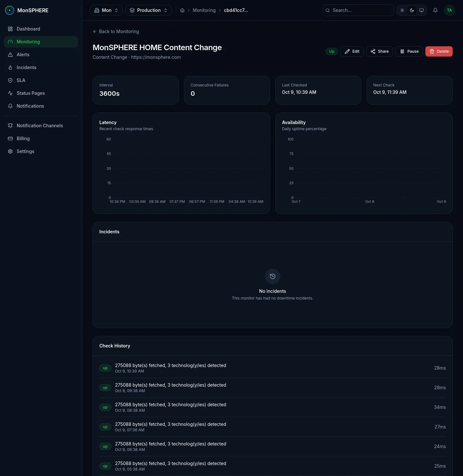
Task: Switch to dark theme with the moon icon
Action: pos(412,10)
